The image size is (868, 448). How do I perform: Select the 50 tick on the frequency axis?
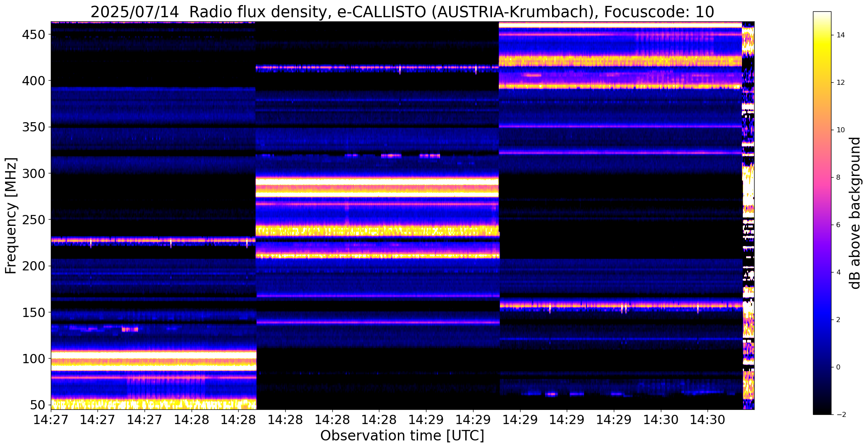coord(37,405)
